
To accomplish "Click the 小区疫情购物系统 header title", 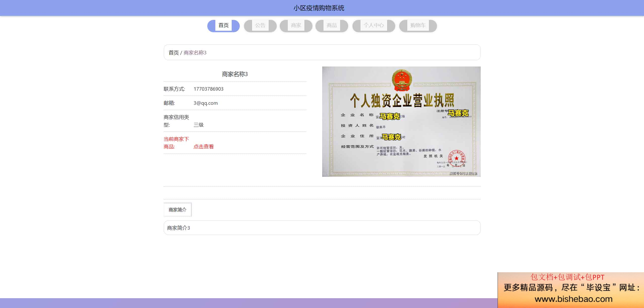I will click(319, 8).
